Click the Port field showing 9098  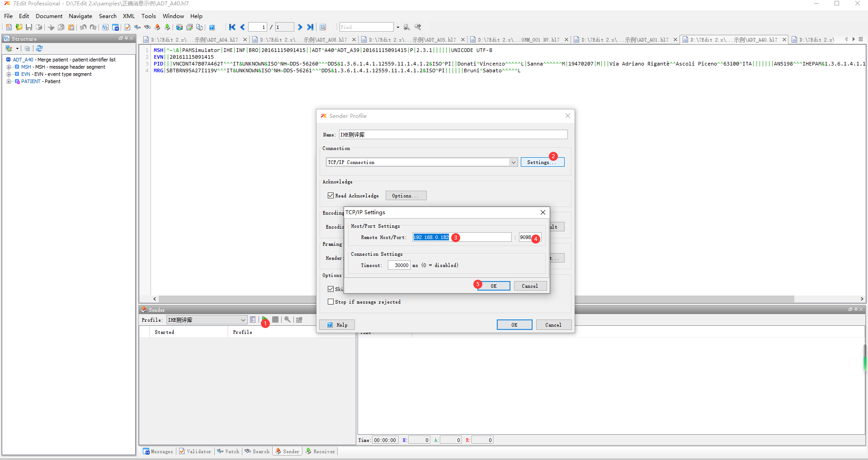529,237
